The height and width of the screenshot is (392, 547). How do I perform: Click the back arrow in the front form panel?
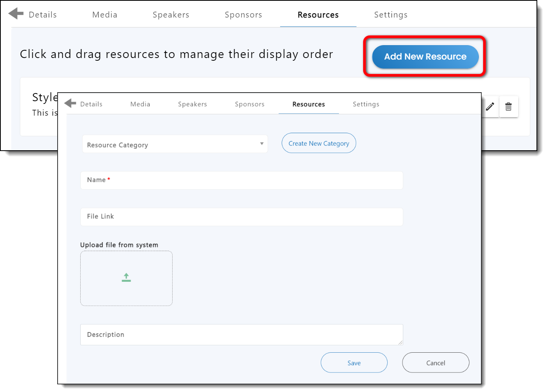pos(70,104)
